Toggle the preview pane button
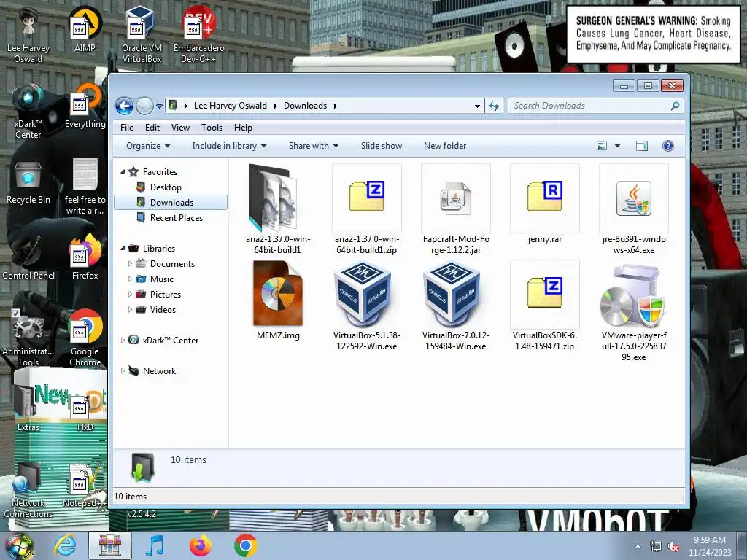Viewport: 747px width, 560px height. tap(642, 146)
